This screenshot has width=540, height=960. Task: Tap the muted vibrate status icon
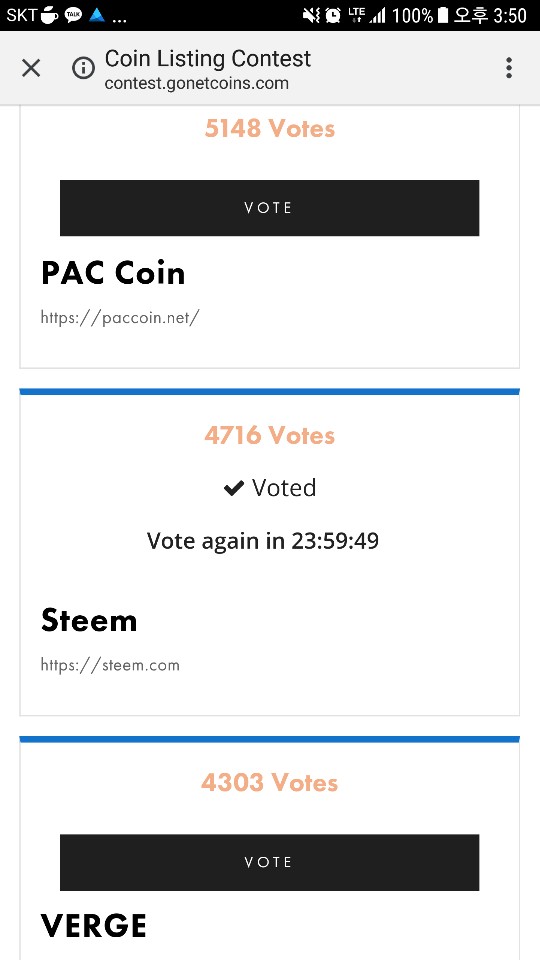pos(311,15)
